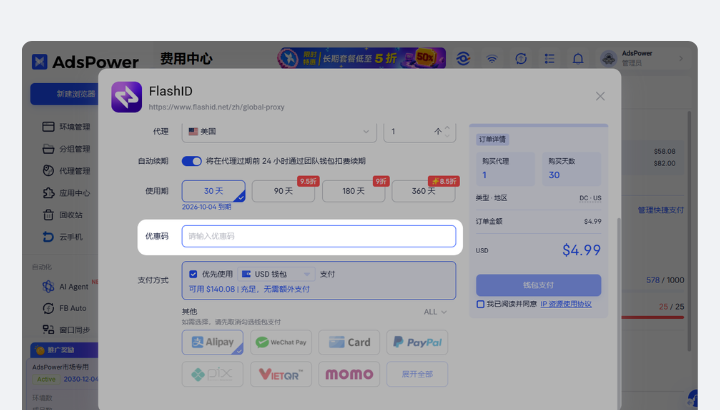Click the 2026-10-04 到期 date text
This screenshot has width=720, height=410.
207,207
